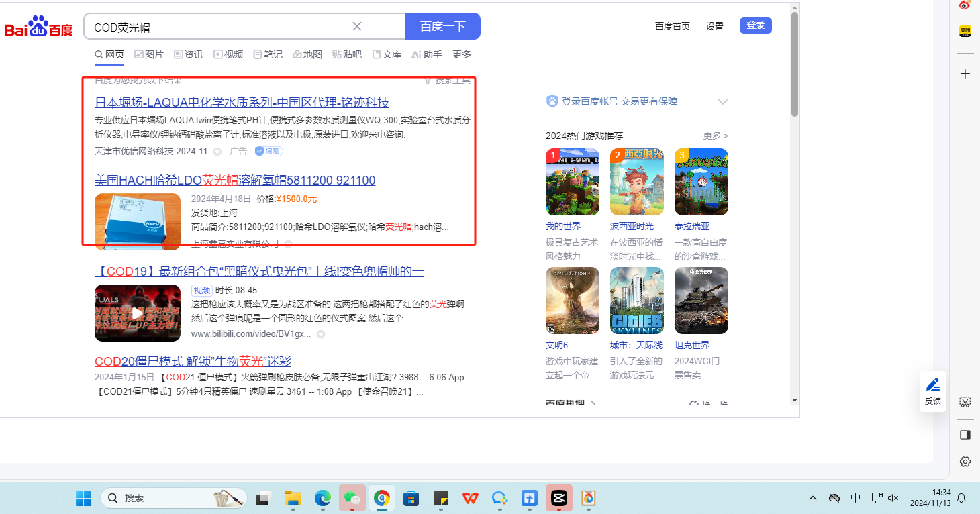
Task: Open the 贴吧 tab
Action: 347,54
